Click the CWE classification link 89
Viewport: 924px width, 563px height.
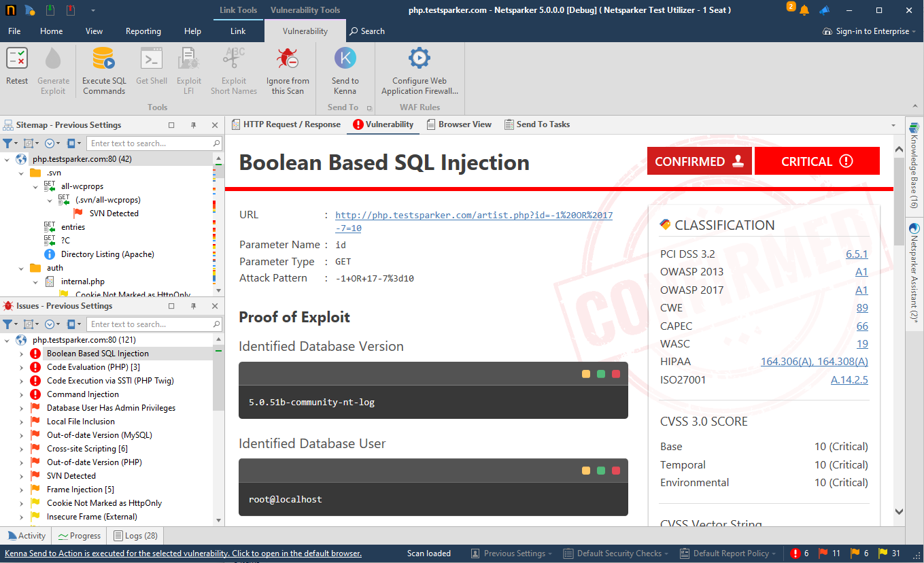pyautogui.click(x=861, y=307)
